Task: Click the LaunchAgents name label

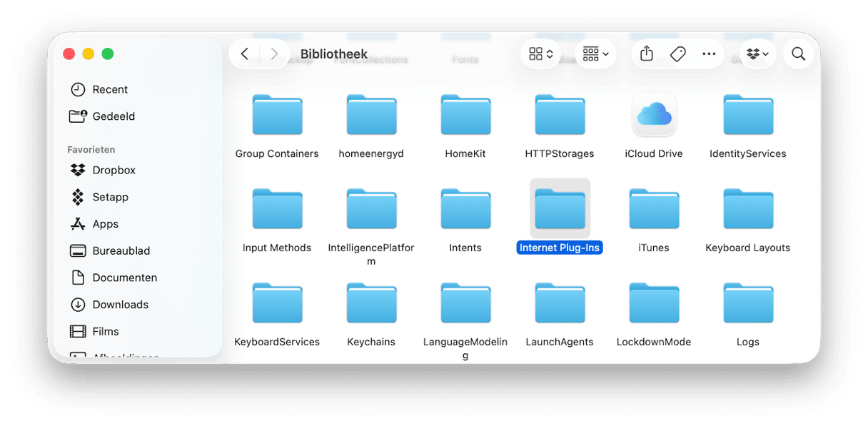Action: pyautogui.click(x=560, y=342)
